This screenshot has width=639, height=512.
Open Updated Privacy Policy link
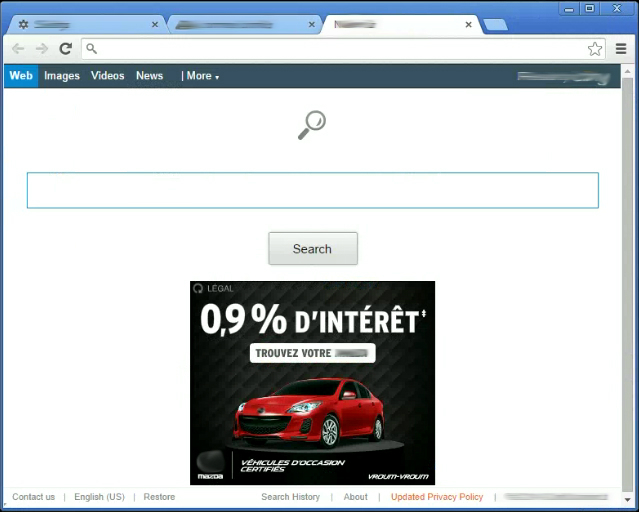437,497
